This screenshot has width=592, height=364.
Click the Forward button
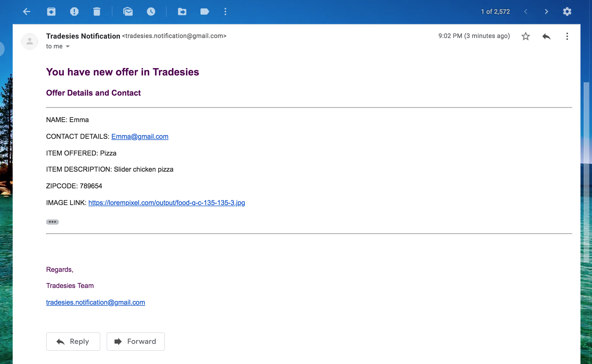tap(135, 342)
